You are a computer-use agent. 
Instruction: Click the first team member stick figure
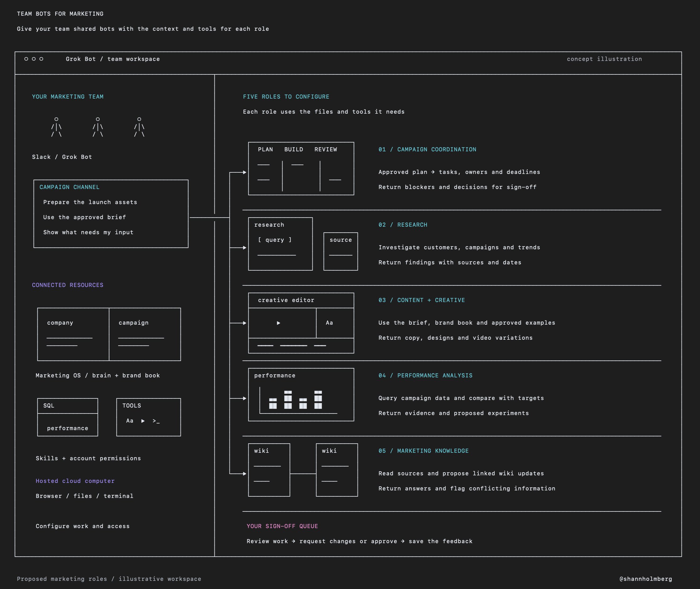coord(57,127)
